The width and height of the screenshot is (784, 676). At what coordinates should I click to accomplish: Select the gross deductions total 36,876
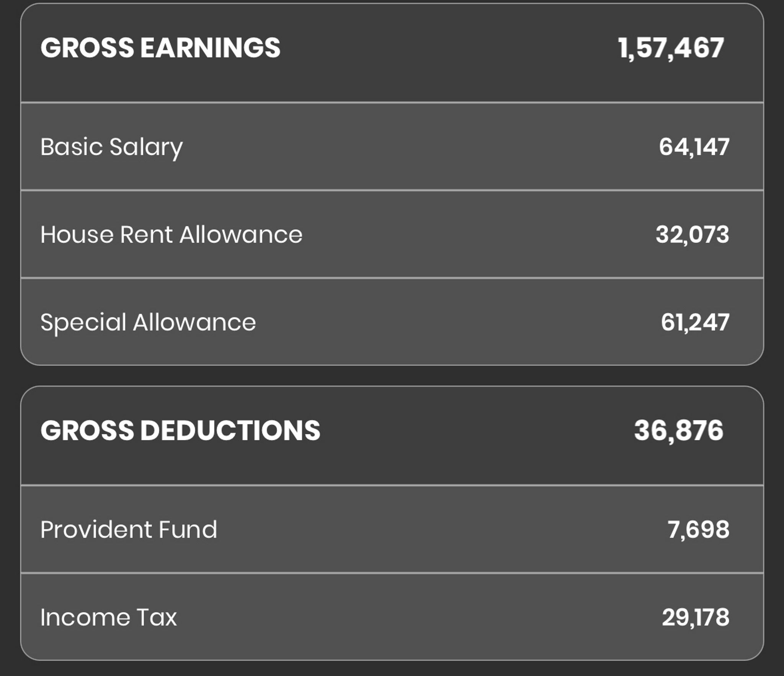[679, 431]
